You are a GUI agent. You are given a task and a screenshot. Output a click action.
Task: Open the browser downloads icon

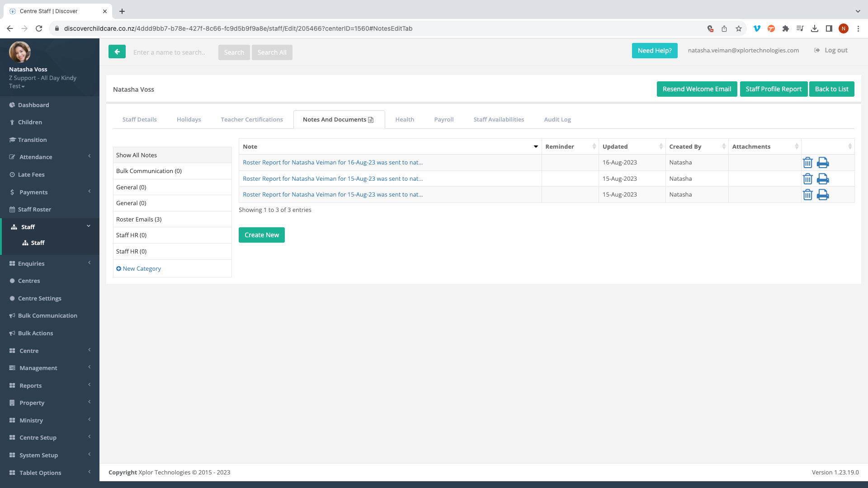click(814, 28)
